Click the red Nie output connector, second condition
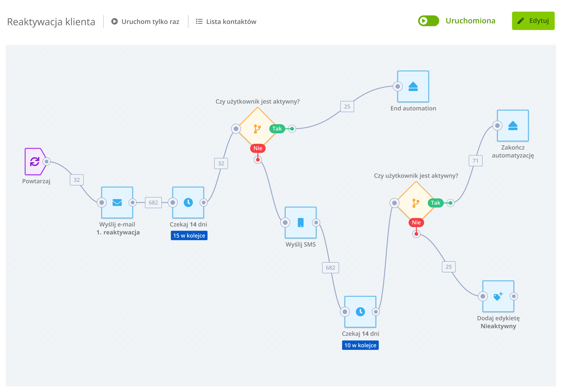Image resolution: width=562 pixels, height=392 pixels. [x=416, y=234]
